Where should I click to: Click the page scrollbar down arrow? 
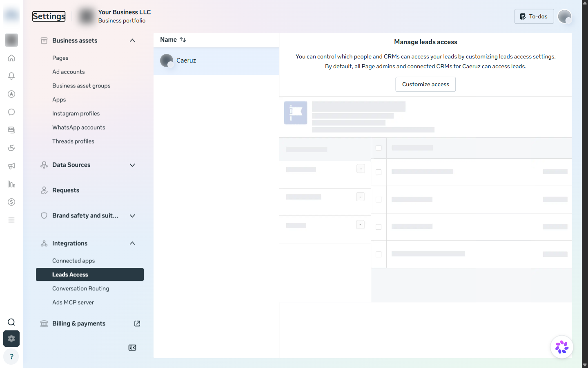[x=585, y=365]
